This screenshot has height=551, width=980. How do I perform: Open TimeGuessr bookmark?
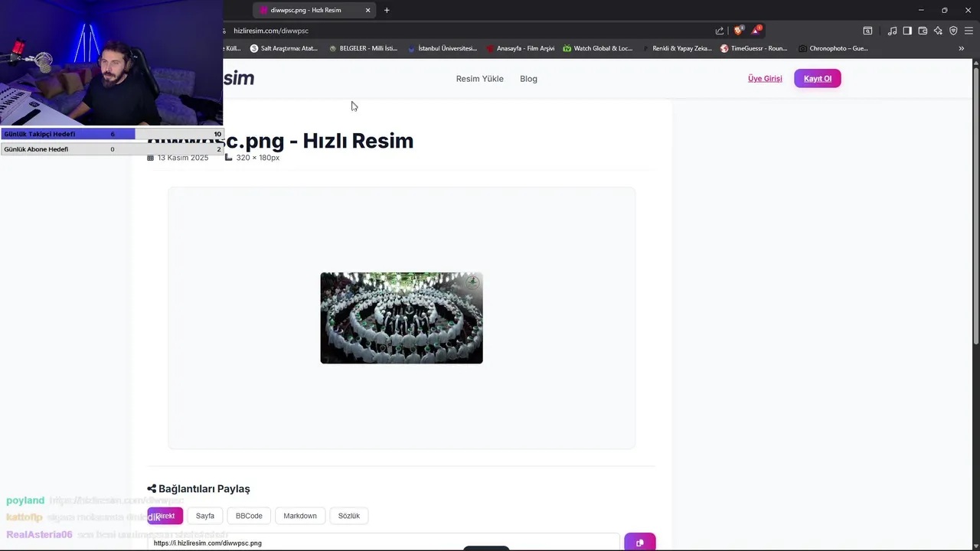point(754,48)
